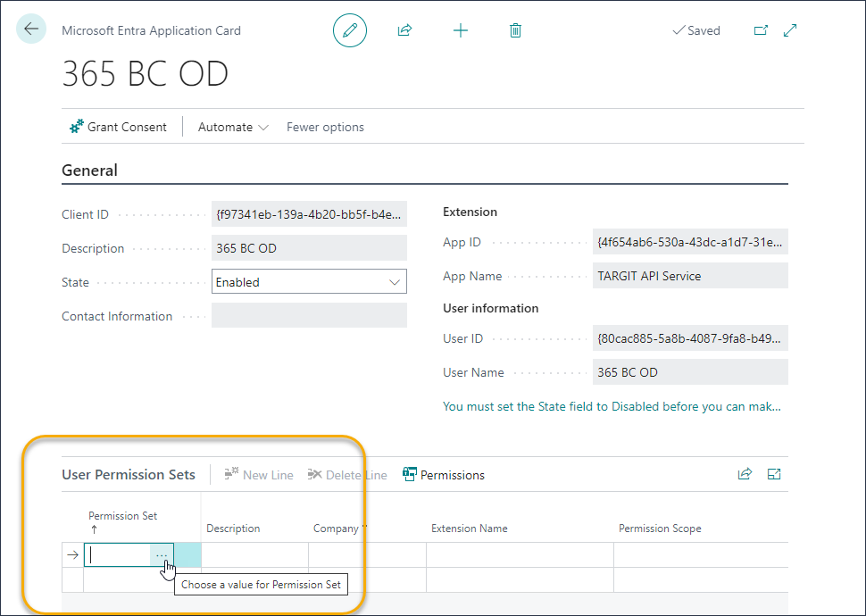Expand page with the double-arrow icon
The image size is (866, 616).
[x=790, y=30]
